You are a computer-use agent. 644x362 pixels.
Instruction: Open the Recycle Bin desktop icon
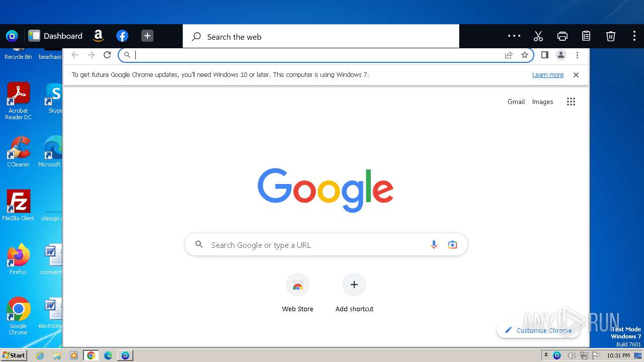pyautogui.click(x=18, y=53)
